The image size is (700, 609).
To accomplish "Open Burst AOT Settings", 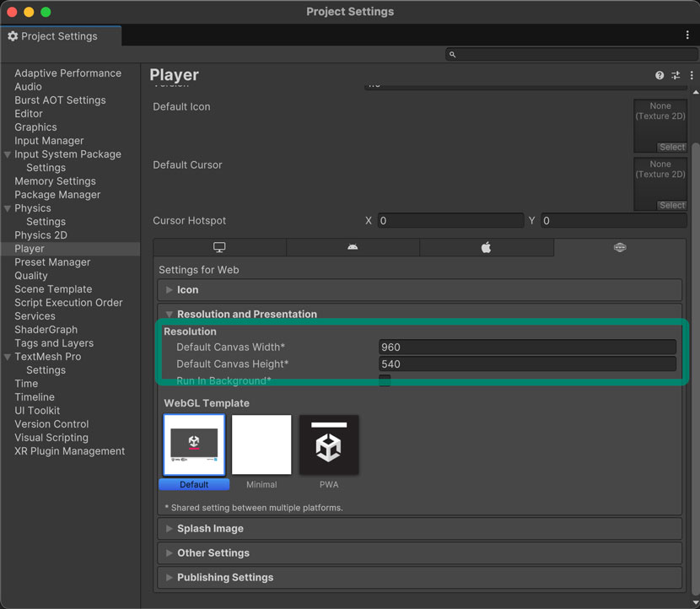I will pos(60,100).
